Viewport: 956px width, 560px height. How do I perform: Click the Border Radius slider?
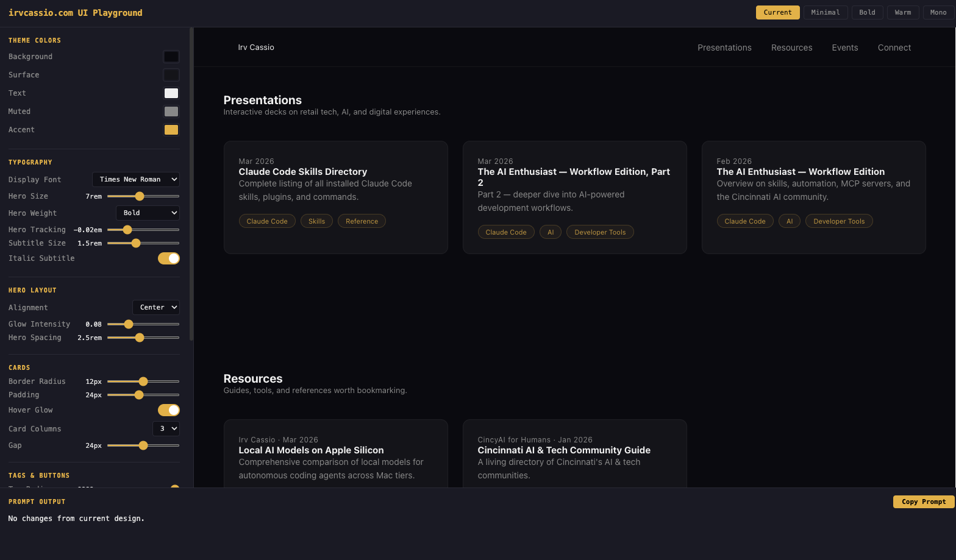(x=143, y=381)
